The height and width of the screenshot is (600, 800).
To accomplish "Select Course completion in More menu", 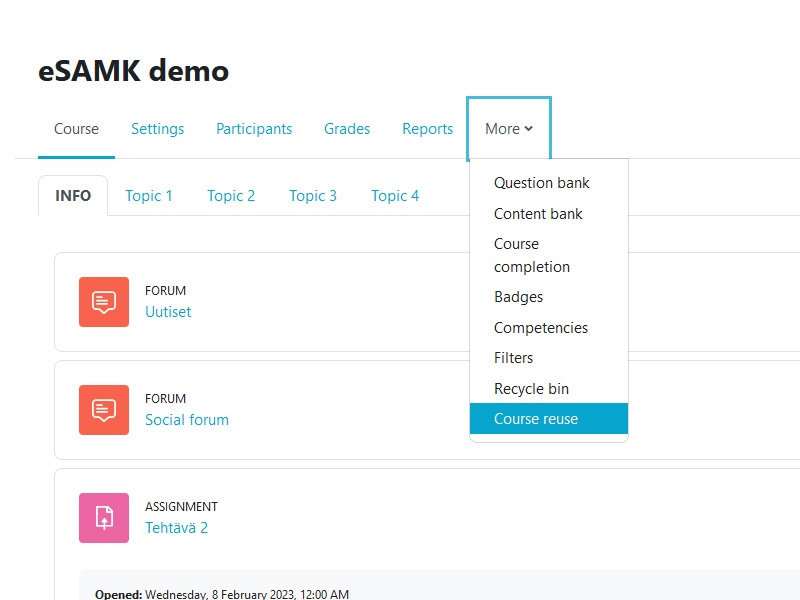I will pos(548,255).
